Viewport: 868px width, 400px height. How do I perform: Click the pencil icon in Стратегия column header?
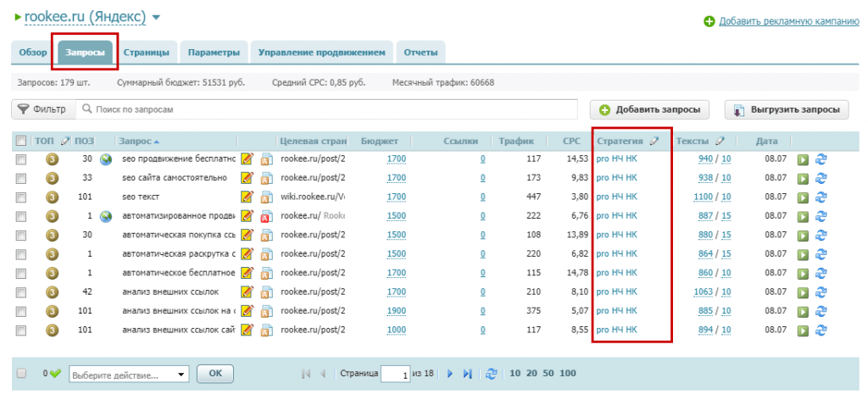[654, 141]
